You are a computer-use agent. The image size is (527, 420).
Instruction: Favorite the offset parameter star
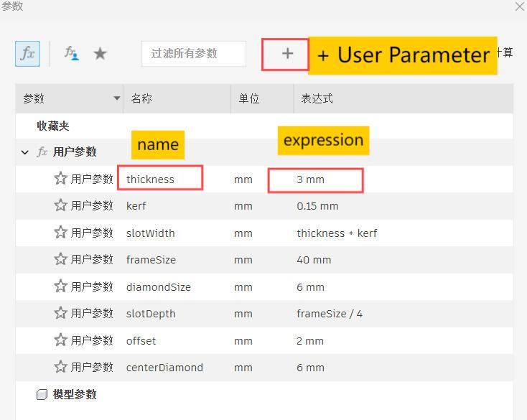point(60,340)
